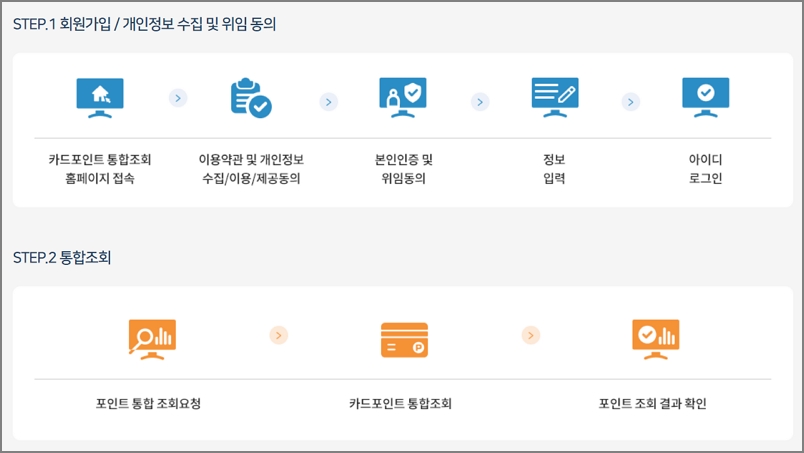Click the orange point inquiry magnifier icon
Screen dimensions: 804x453
pos(152,339)
